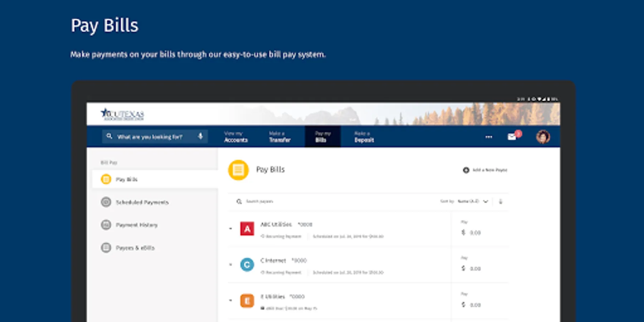
Task: Select the Pay my Bills tab
Action: (323, 137)
